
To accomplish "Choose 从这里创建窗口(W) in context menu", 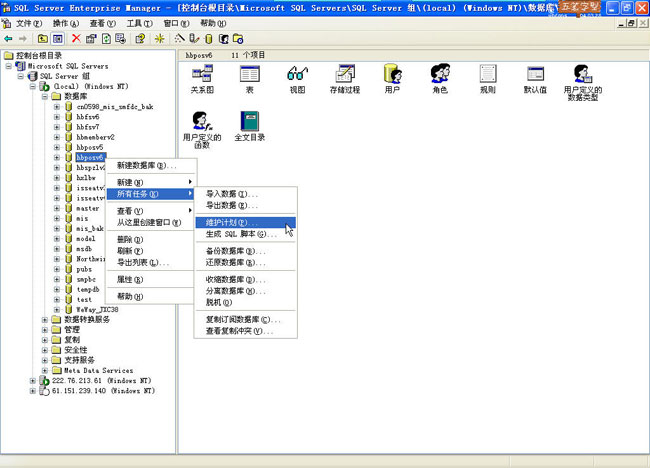I will [150, 223].
